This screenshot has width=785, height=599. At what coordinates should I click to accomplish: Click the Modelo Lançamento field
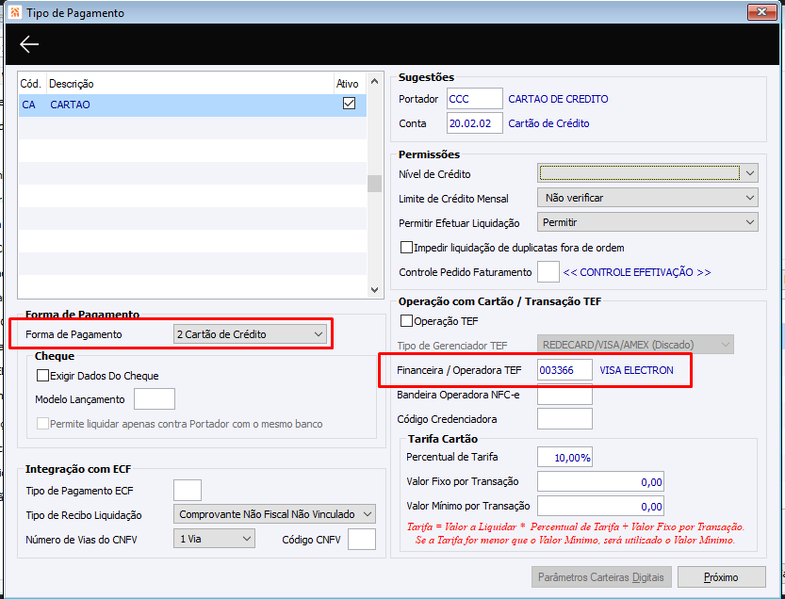pos(154,399)
